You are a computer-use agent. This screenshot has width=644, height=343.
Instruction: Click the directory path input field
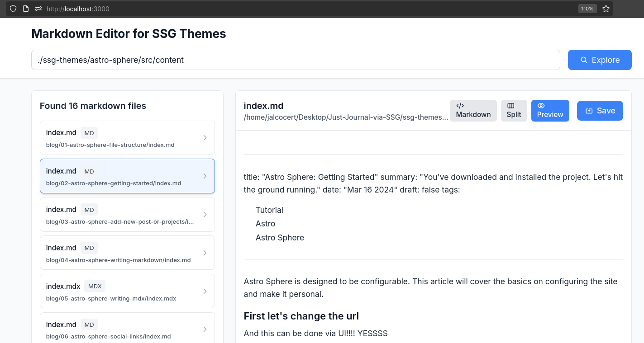point(296,60)
